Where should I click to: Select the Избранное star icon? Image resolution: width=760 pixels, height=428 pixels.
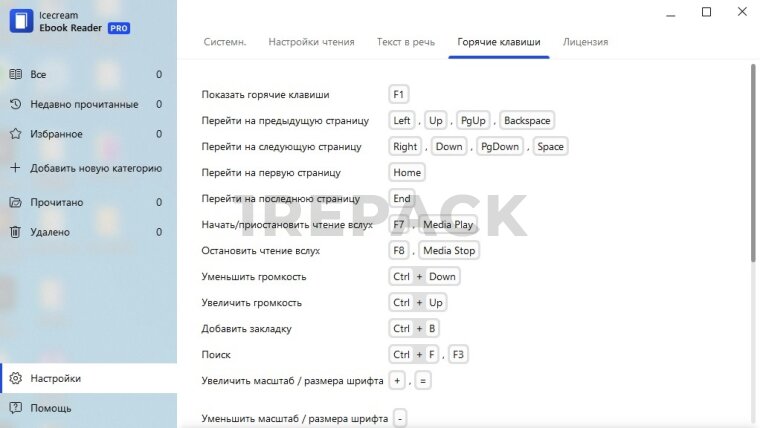point(15,134)
